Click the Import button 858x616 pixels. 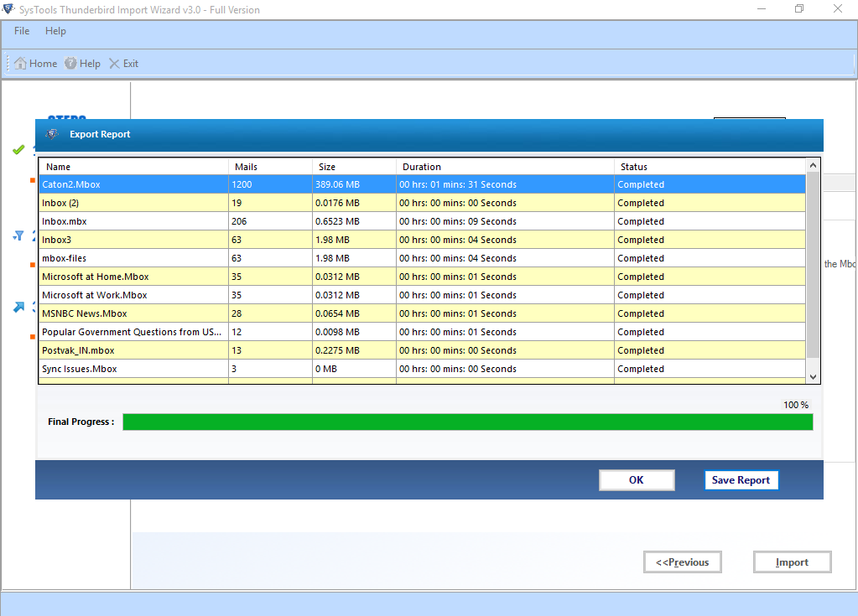(x=793, y=562)
